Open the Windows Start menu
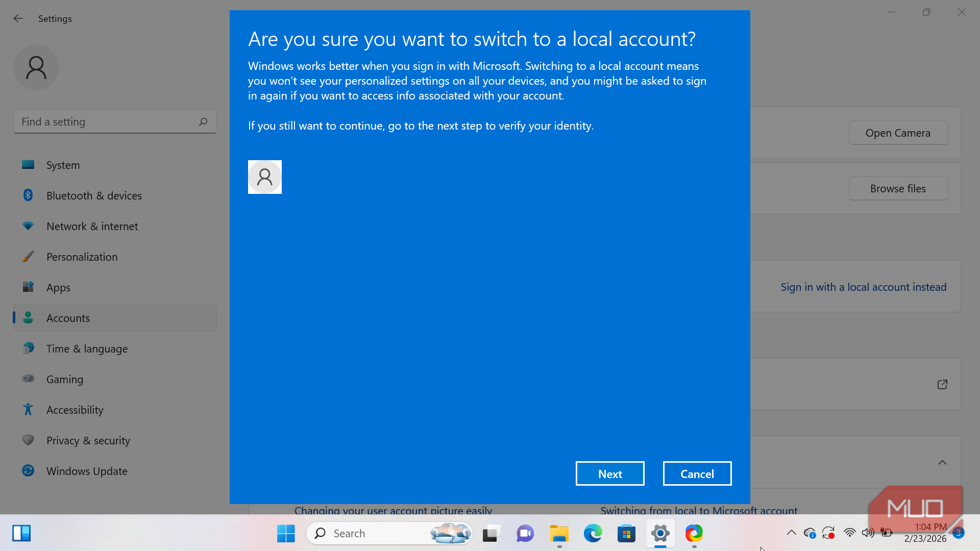This screenshot has height=551, width=980. 286,533
